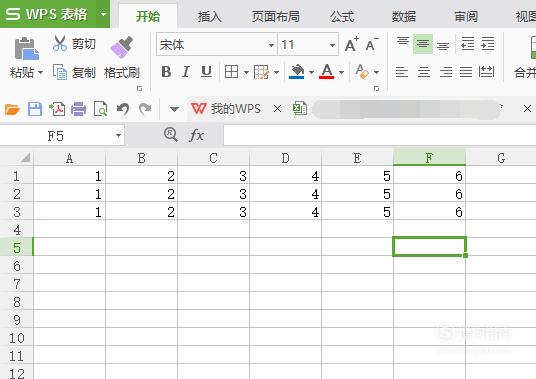Decrease font size with A- icon

(x=372, y=44)
